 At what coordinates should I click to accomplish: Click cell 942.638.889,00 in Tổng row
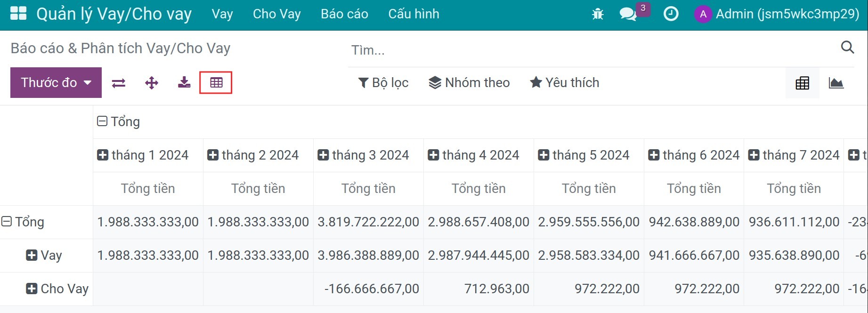694,222
